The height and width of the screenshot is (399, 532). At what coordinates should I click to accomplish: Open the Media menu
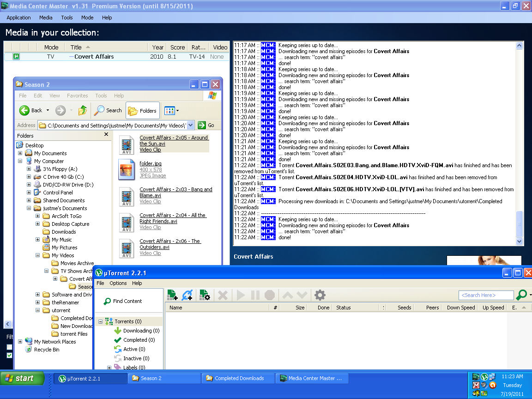coord(46,18)
